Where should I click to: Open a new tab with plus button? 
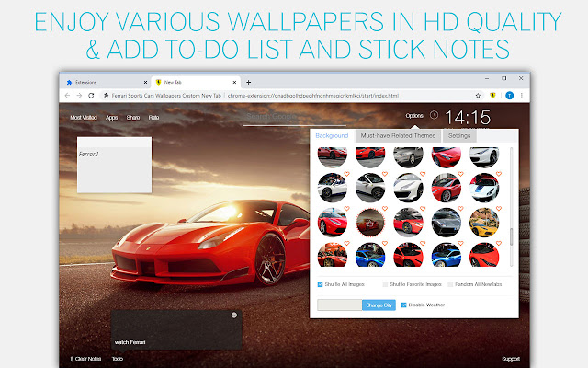[x=248, y=82]
